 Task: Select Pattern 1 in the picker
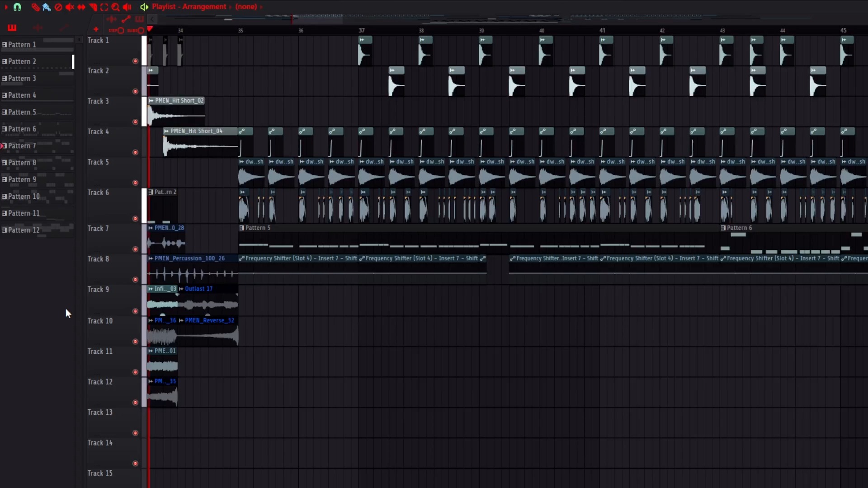[x=37, y=45]
